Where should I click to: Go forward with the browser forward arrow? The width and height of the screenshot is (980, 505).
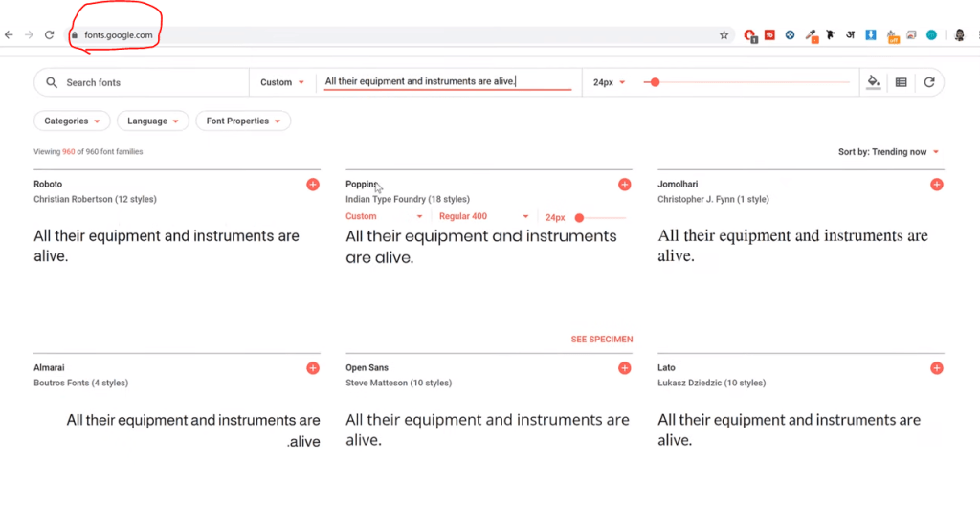point(29,35)
